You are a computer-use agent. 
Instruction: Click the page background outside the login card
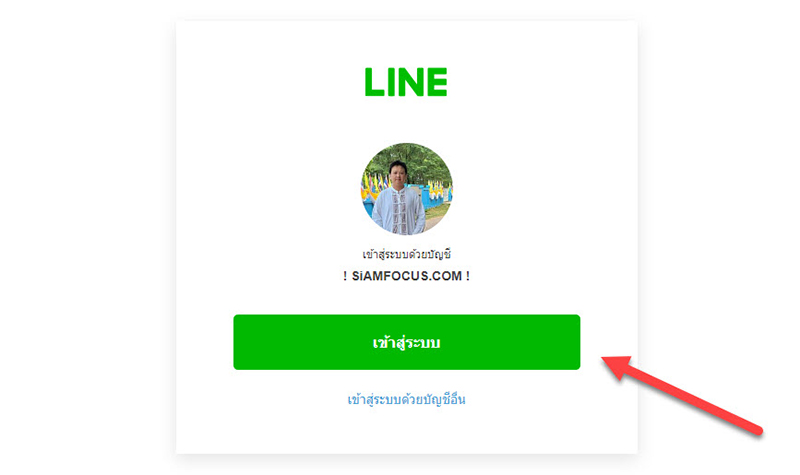pos(77,230)
